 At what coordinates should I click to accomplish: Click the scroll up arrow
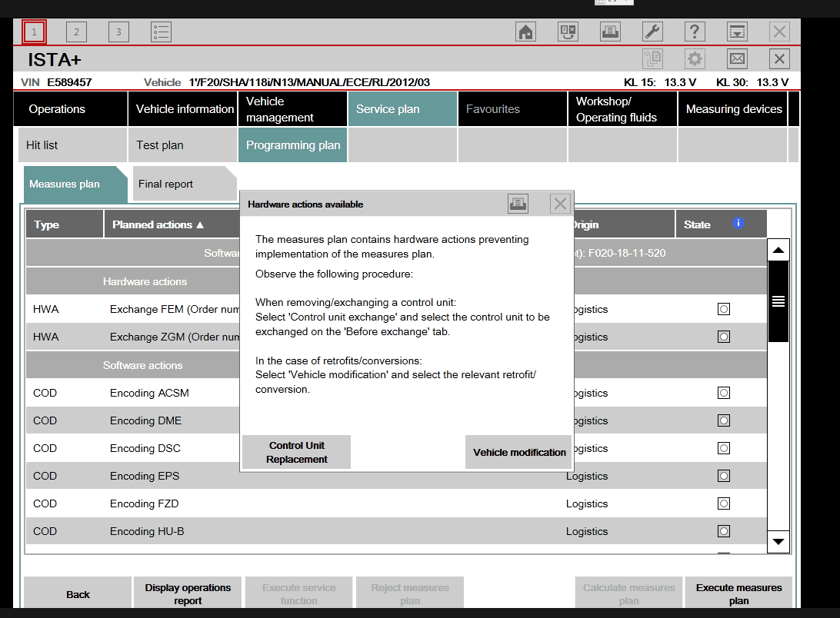tap(778, 250)
